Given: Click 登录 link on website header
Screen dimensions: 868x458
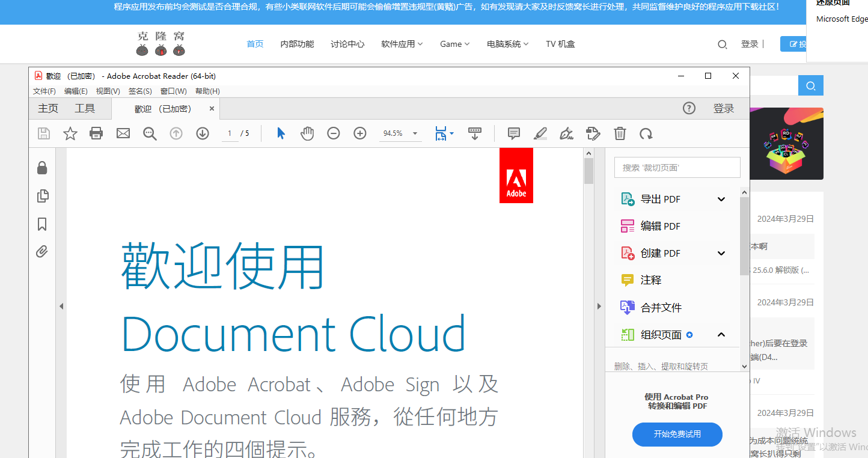Looking at the screenshot, I should 750,44.
